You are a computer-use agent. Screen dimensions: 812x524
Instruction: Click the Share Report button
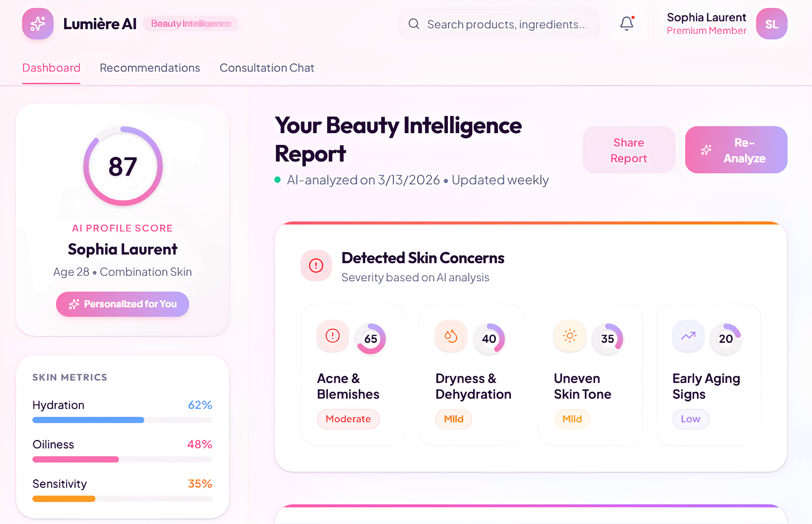pyautogui.click(x=628, y=150)
